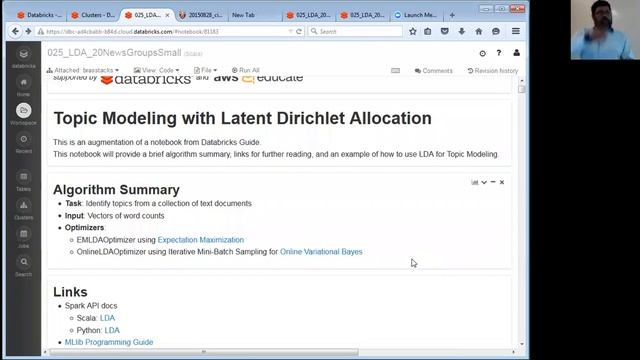Open the chat bubble toolbar icon
The image size is (640, 360).
(x=496, y=31)
